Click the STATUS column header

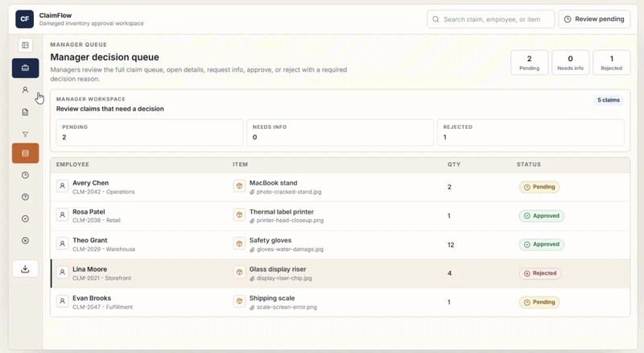pos(529,164)
